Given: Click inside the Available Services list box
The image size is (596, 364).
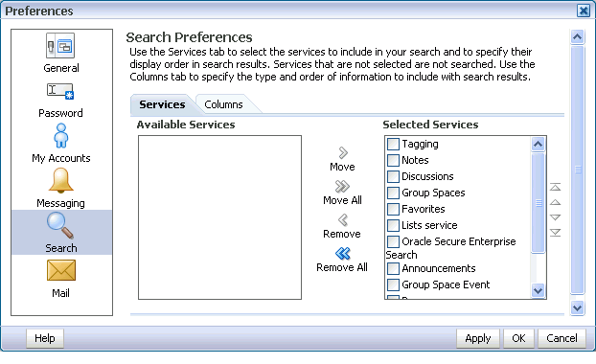Looking at the screenshot, I should 219,217.
